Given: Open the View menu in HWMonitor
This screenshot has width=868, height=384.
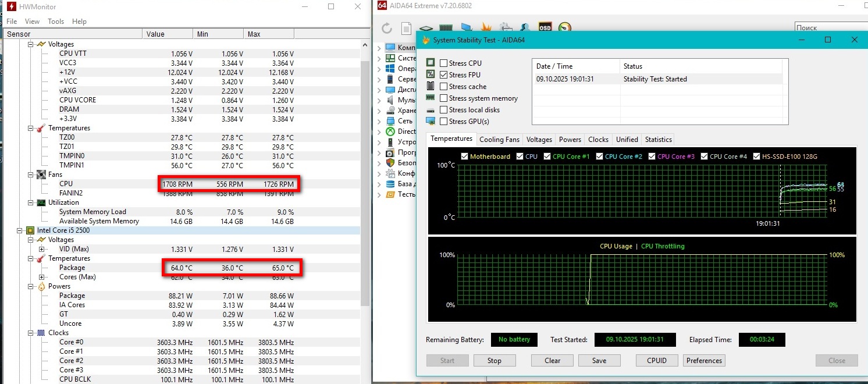Looking at the screenshot, I should point(33,22).
